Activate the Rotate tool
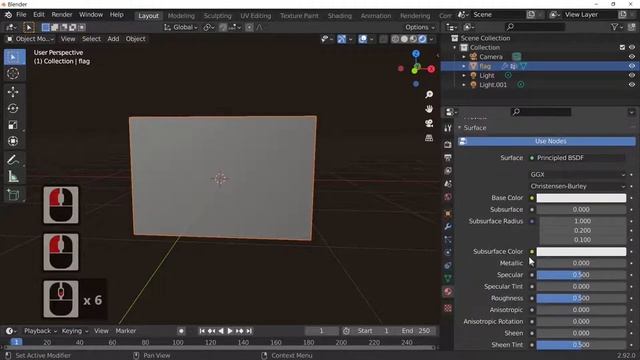 click(13, 109)
